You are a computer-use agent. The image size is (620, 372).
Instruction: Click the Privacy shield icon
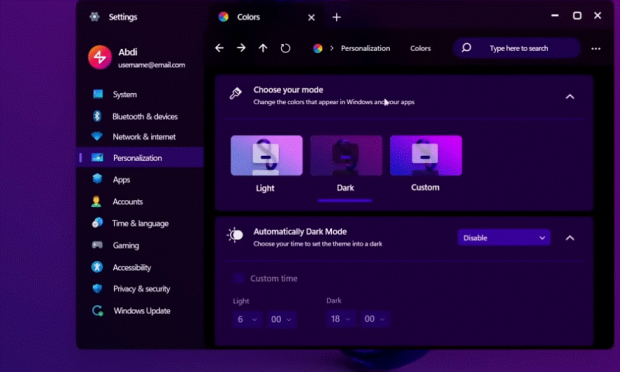tap(97, 289)
